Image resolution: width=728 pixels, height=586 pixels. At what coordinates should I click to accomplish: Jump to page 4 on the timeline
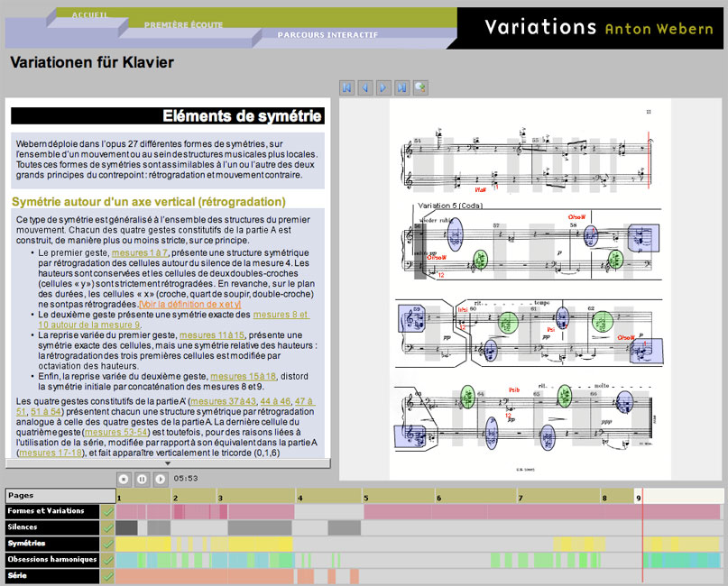328,497
